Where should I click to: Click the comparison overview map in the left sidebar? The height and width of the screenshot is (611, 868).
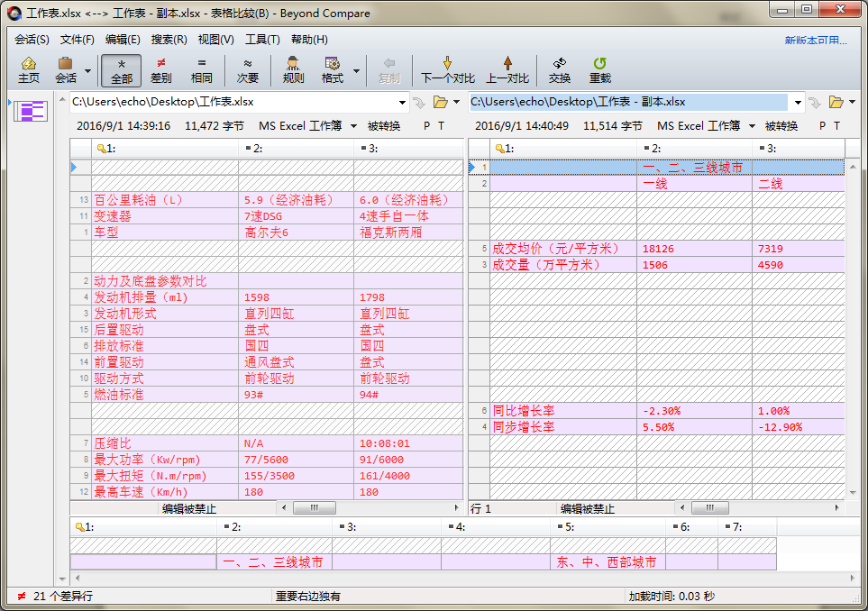click(30, 112)
